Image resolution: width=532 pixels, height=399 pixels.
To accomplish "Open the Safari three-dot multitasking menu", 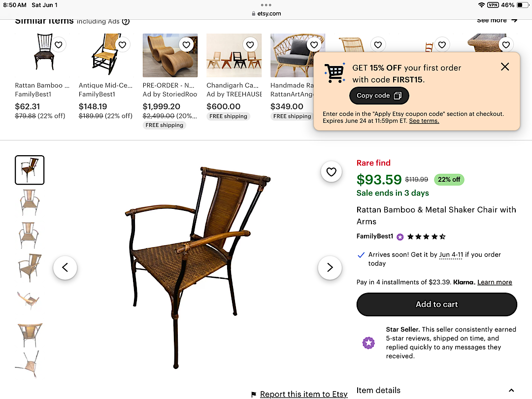I will (x=266, y=5).
